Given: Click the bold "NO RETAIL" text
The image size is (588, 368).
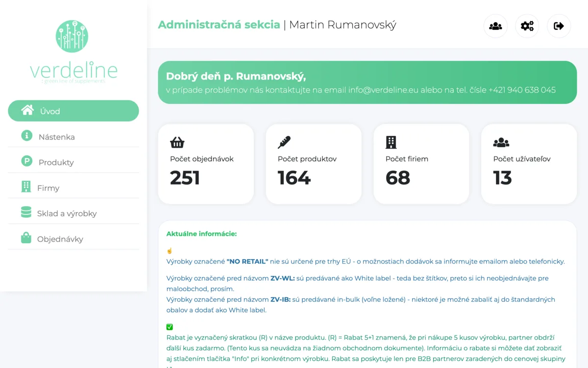Looking at the screenshot, I should (247, 261).
